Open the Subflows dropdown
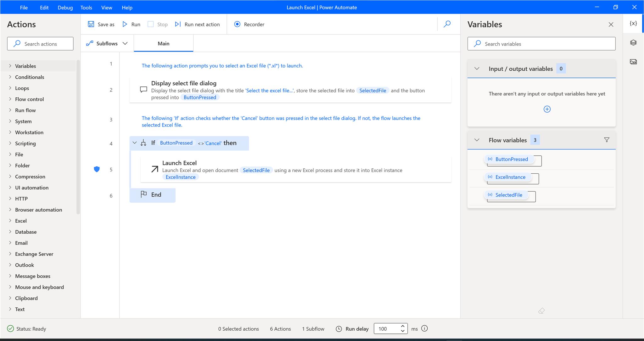Screen dimensions: 644x341 [125, 43]
